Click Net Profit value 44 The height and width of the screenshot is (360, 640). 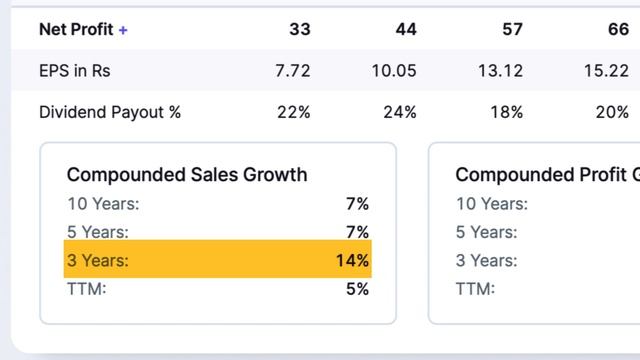[x=406, y=29]
